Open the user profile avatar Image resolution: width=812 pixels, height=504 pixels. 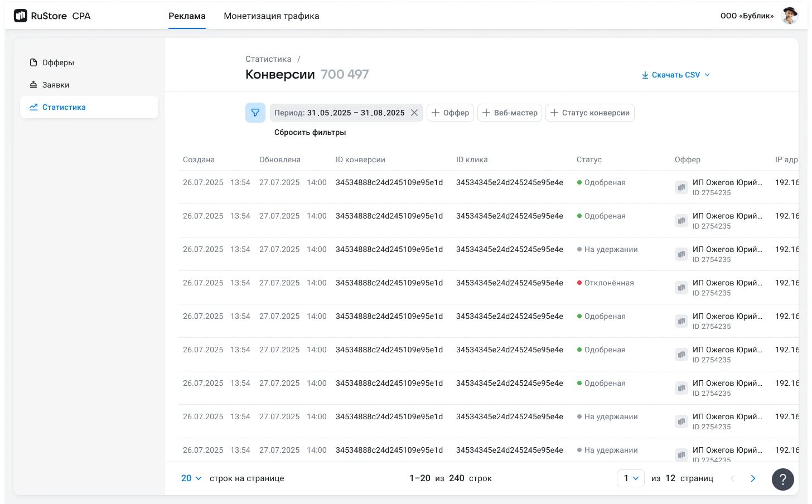(x=789, y=16)
